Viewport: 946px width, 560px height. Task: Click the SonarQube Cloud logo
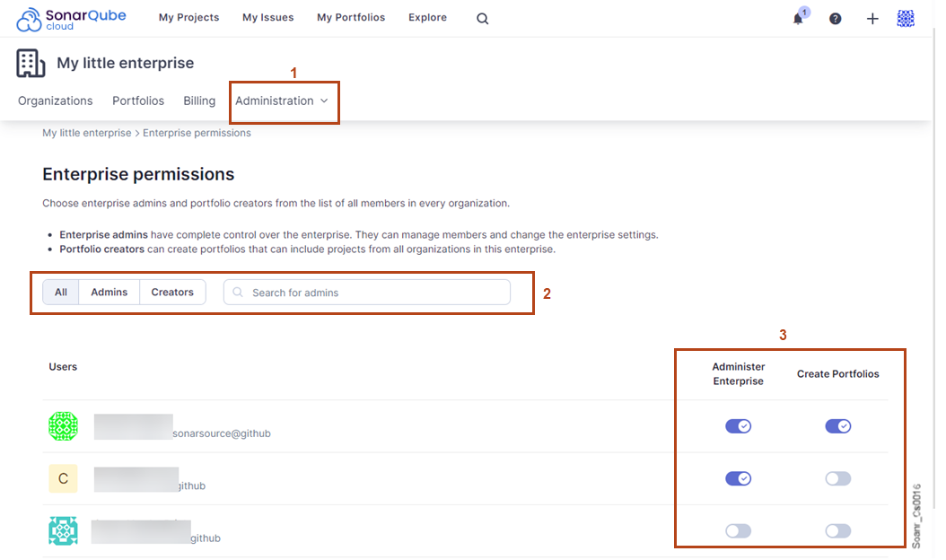tap(72, 19)
